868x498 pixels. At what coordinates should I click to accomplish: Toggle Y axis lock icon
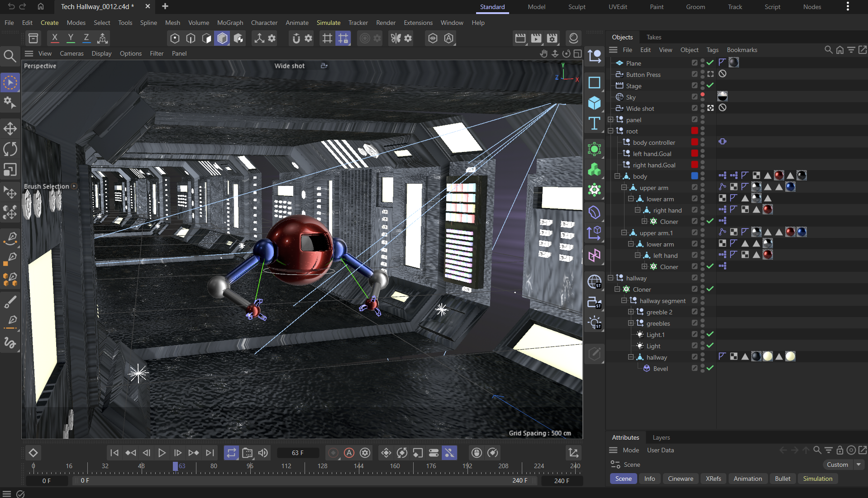(71, 38)
